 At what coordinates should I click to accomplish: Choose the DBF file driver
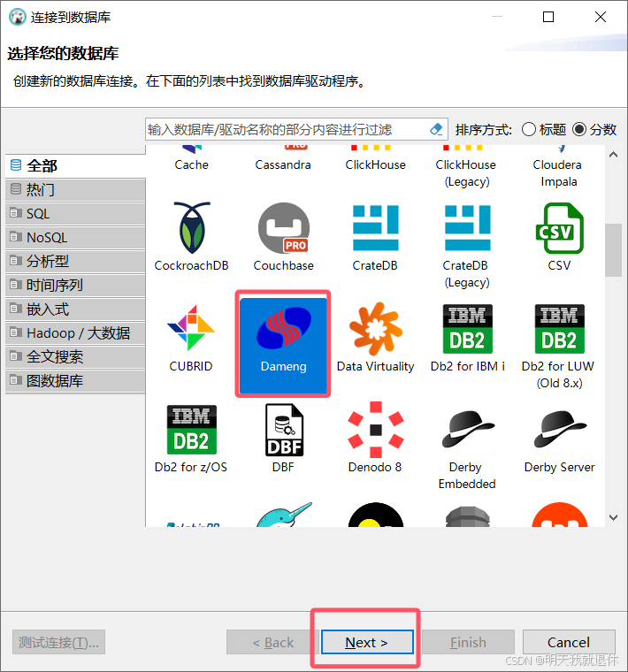283,439
